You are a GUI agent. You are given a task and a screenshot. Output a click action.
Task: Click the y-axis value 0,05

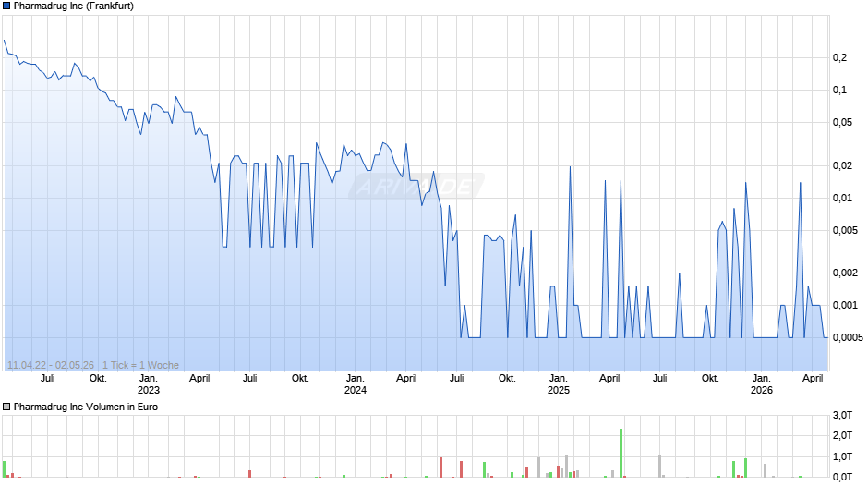click(842, 123)
